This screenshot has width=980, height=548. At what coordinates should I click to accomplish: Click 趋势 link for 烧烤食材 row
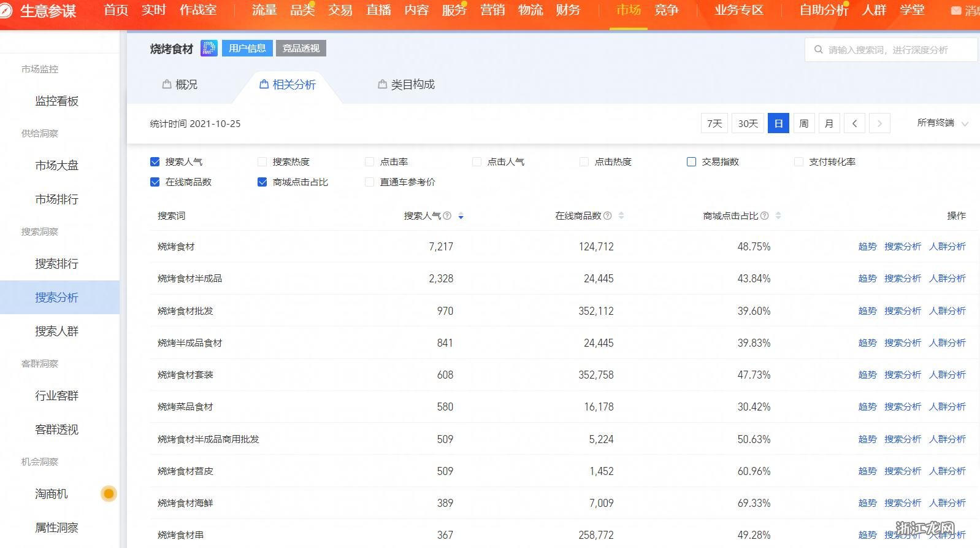click(x=868, y=247)
